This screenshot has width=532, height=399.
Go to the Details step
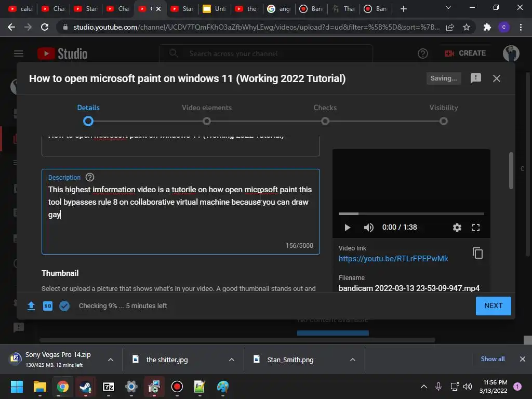pyautogui.click(x=88, y=114)
